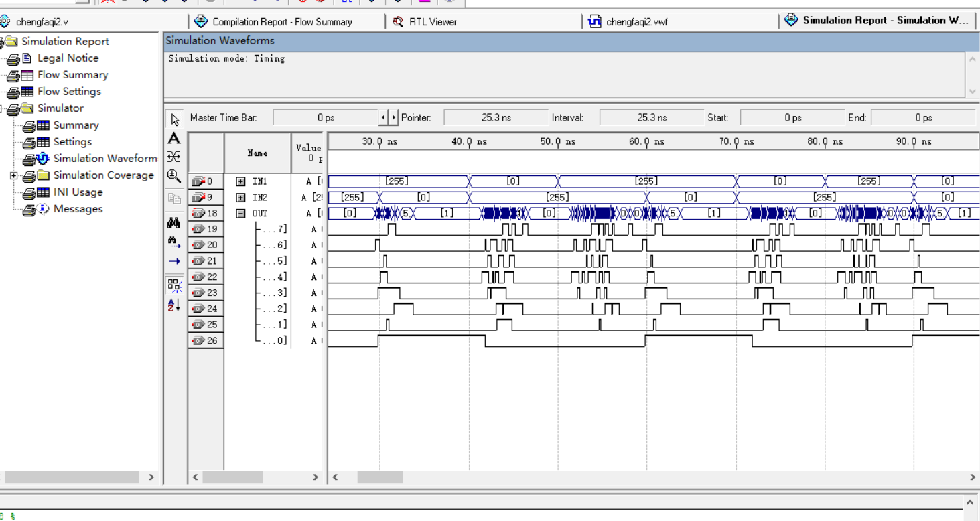Select the Zoom magnifier tool in waveform toolbar
The width and height of the screenshot is (980, 521).
(x=174, y=176)
